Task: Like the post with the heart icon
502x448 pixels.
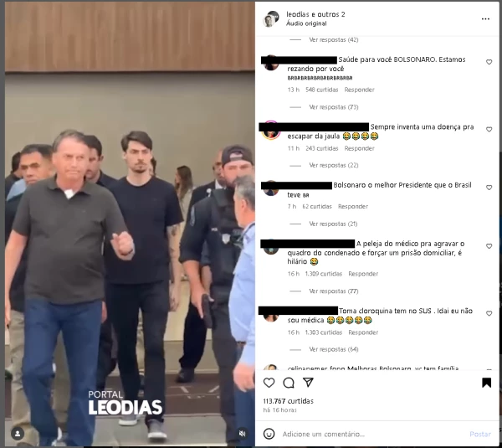Action: point(269,383)
